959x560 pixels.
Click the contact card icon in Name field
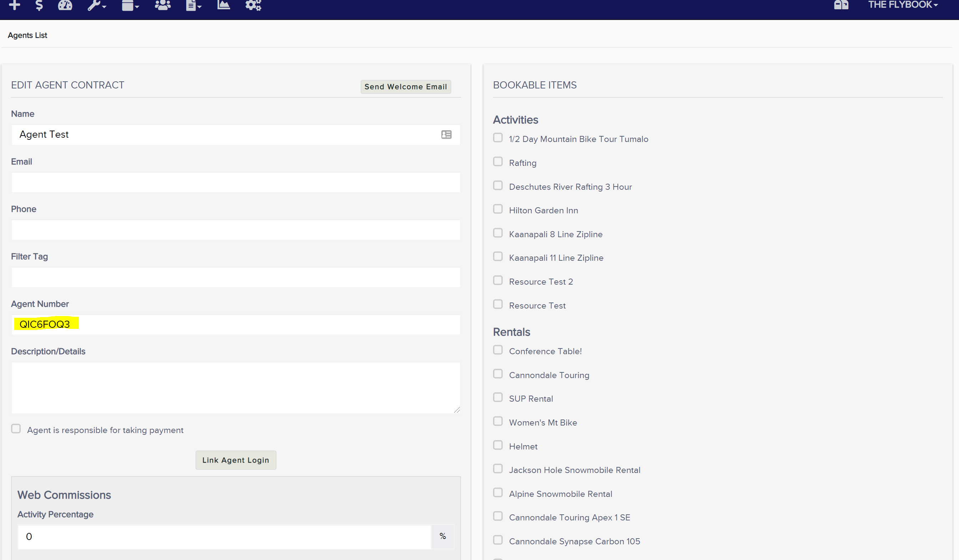click(446, 135)
